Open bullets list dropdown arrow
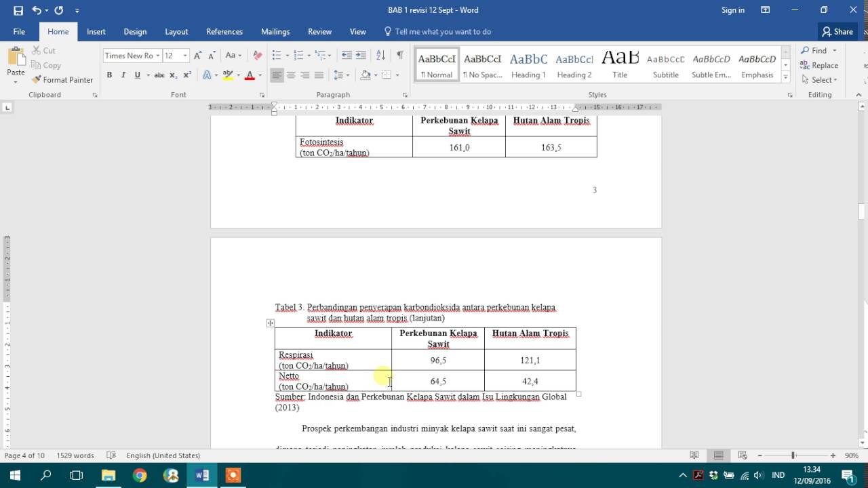The image size is (868, 488). click(x=286, y=56)
